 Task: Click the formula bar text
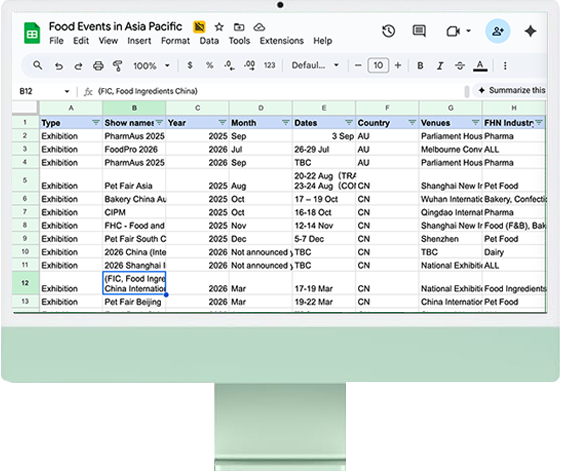coord(148,91)
